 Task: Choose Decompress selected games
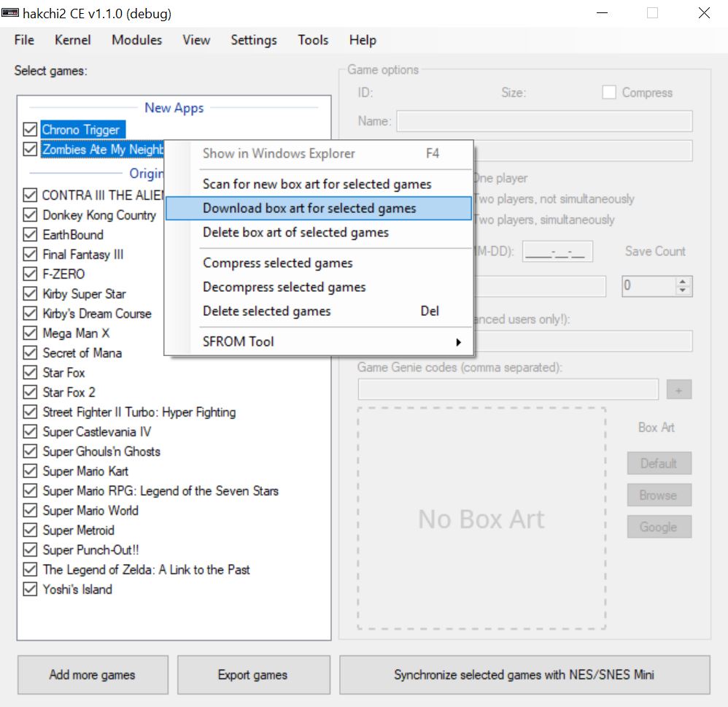click(x=319, y=287)
